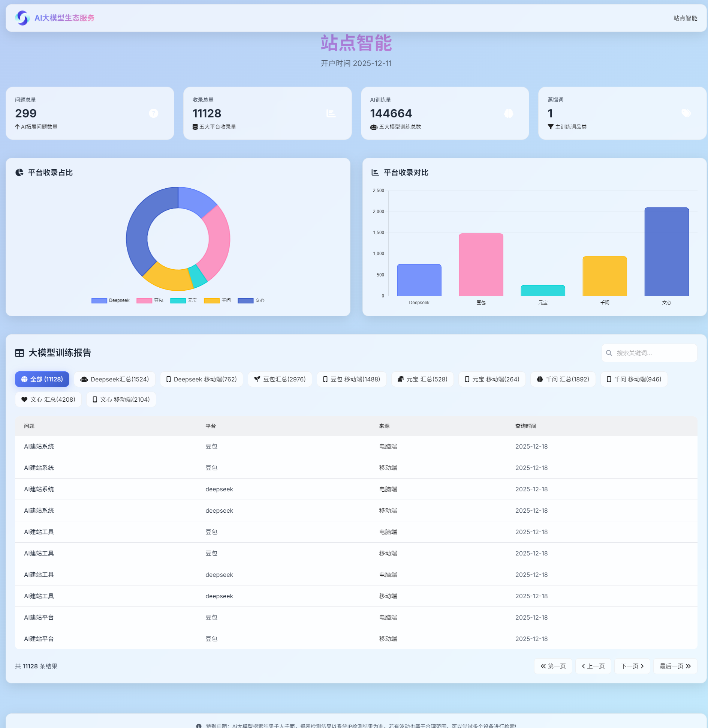The height and width of the screenshot is (728, 708).
Task: Select the Deepseek 移动端(762) filter tab
Action: [x=202, y=379]
